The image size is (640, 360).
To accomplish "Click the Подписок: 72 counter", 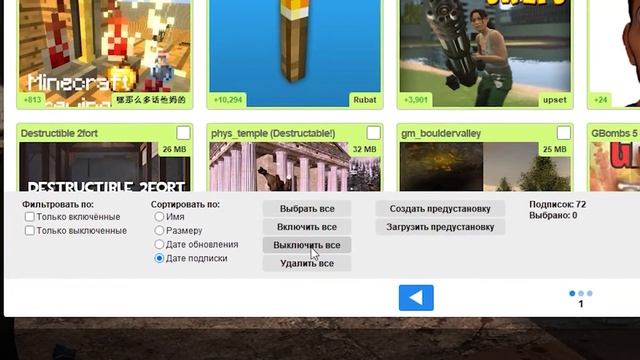I will [558, 204].
